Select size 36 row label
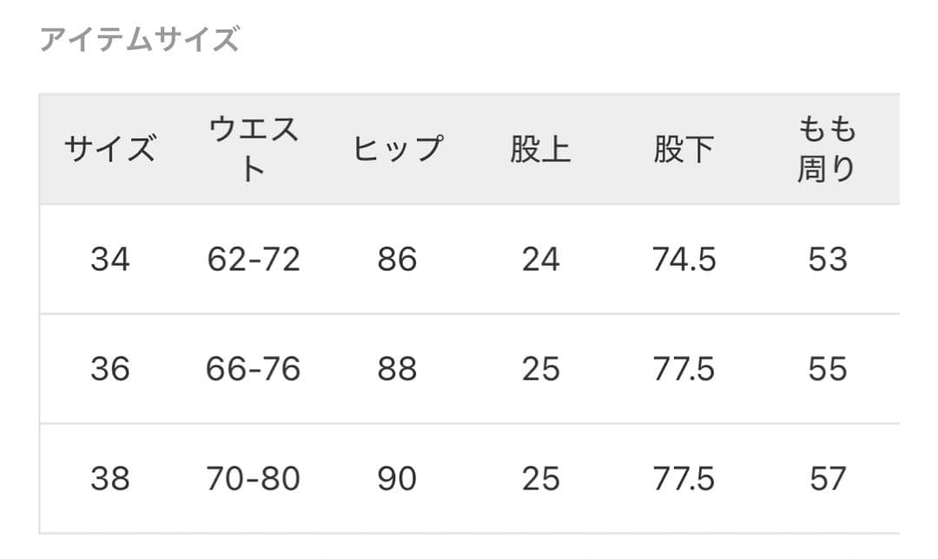 coord(110,369)
